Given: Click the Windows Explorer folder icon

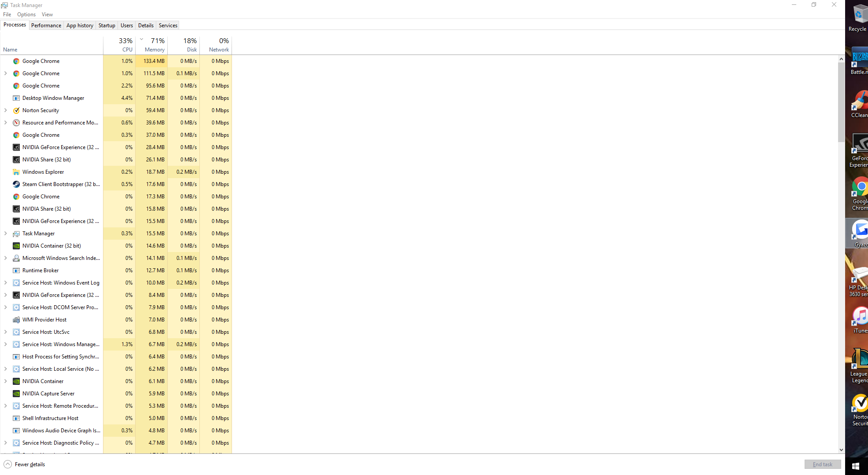Looking at the screenshot, I should (16, 172).
